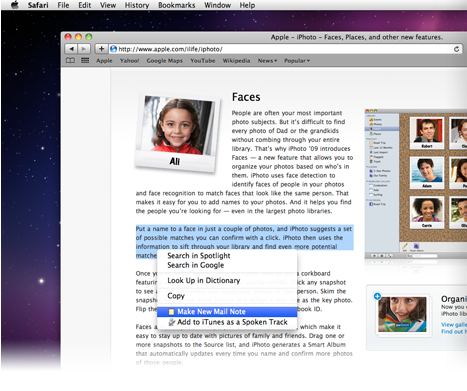
Task: Click the yellow note icon in context menu
Action: (x=171, y=312)
